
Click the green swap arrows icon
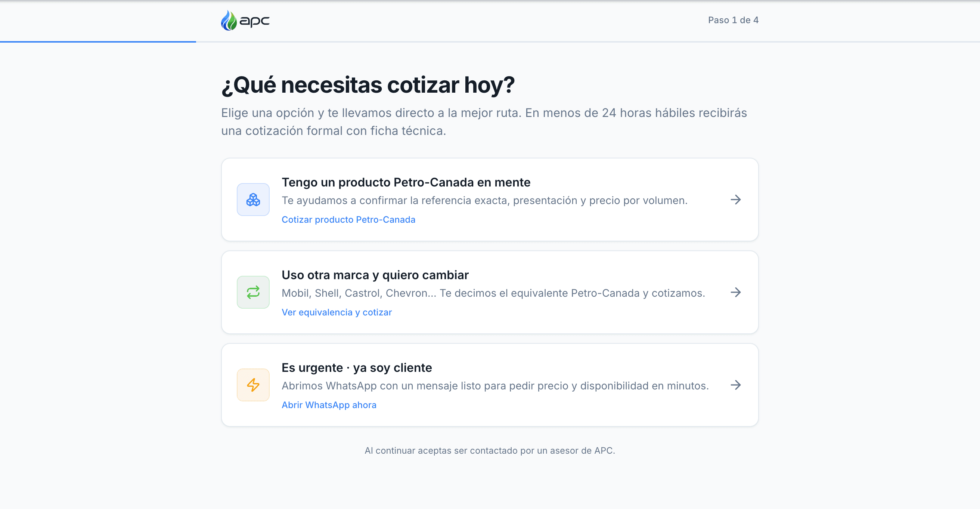[253, 292]
